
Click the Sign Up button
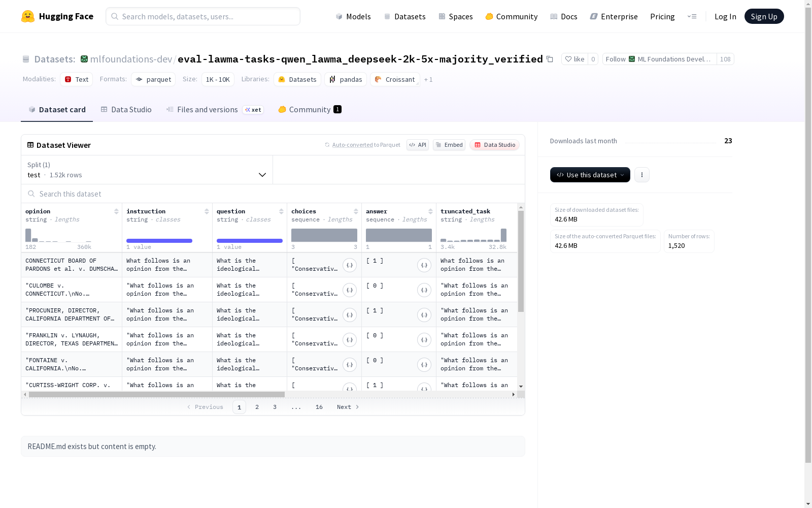coord(764,16)
